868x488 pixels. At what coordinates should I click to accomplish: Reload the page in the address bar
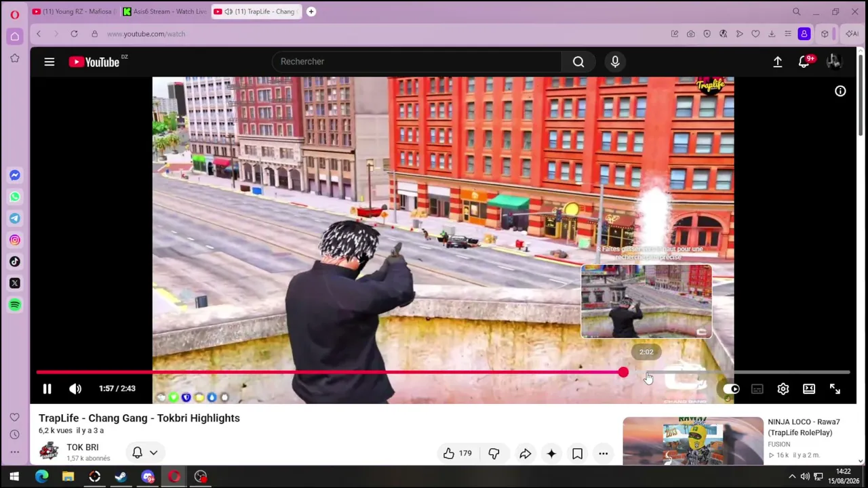(74, 34)
